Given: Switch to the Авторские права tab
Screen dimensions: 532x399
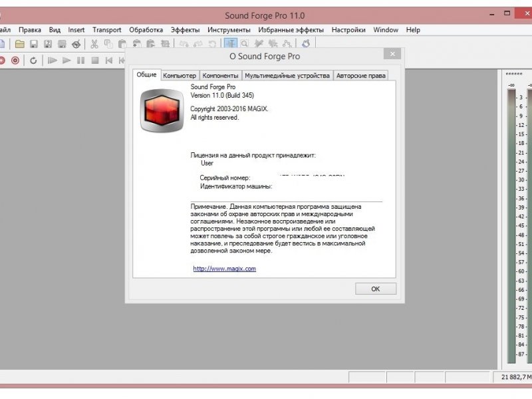Looking at the screenshot, I should (361, 76).
